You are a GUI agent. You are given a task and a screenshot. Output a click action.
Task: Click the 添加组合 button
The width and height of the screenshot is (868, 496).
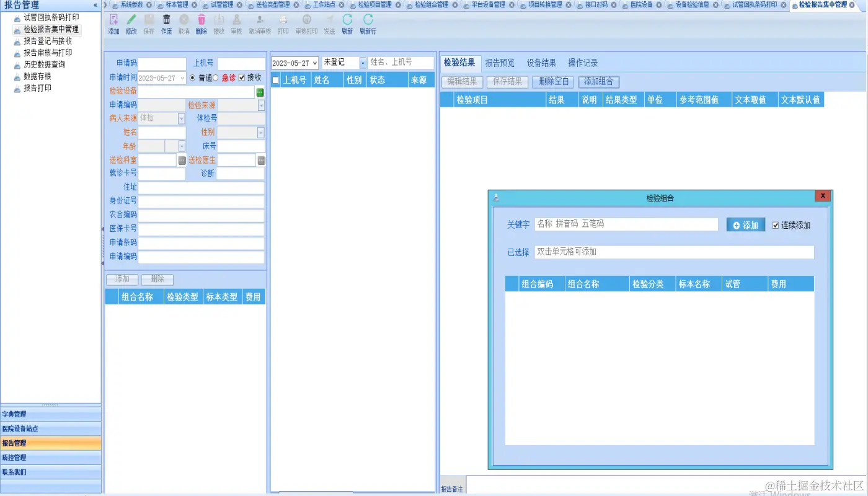(x=599, y=82)
